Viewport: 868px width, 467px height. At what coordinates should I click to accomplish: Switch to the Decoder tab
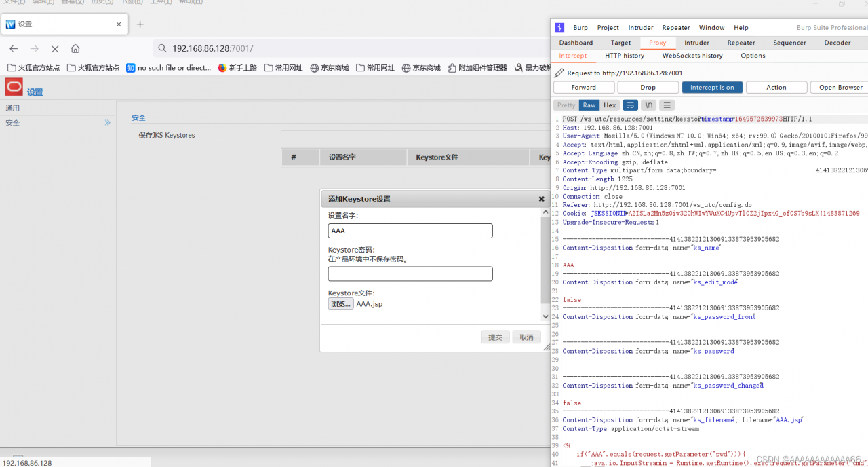pos(837,43)
